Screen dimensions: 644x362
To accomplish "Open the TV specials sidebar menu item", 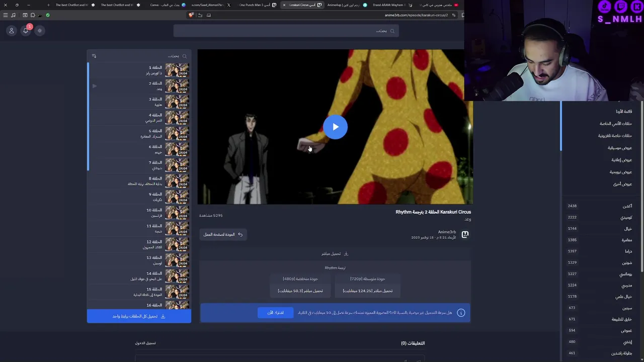I will (x=615, y=136).
